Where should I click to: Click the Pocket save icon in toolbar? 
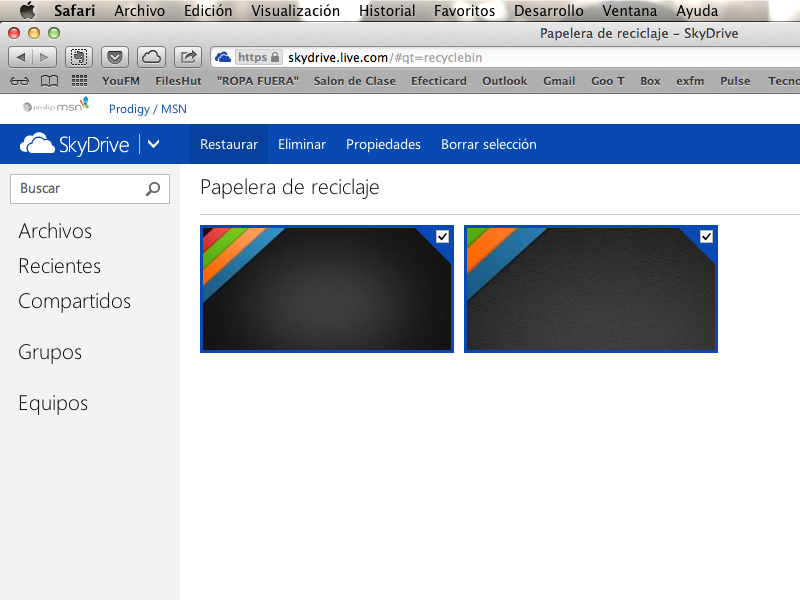(115, 57)
